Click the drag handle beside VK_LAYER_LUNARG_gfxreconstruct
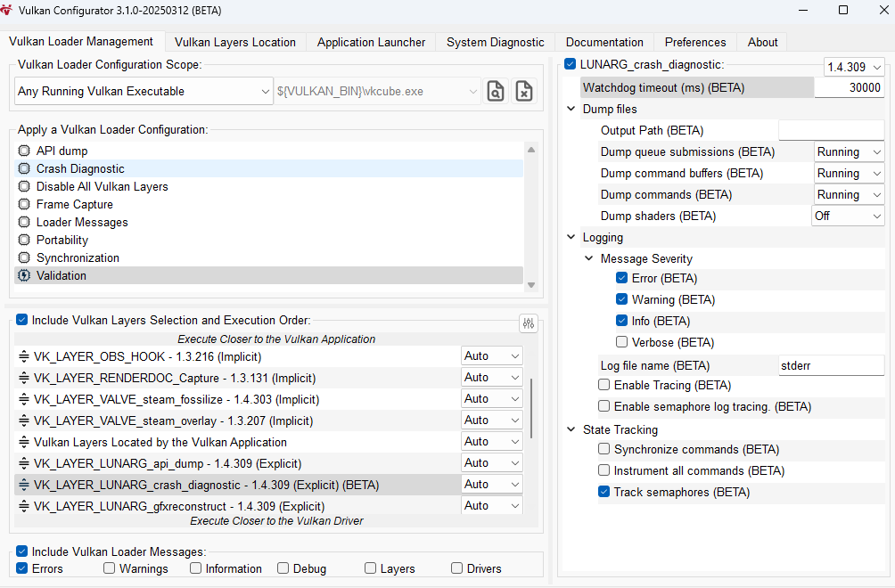Screen dimensions: 895x588 tap(21, 505)
